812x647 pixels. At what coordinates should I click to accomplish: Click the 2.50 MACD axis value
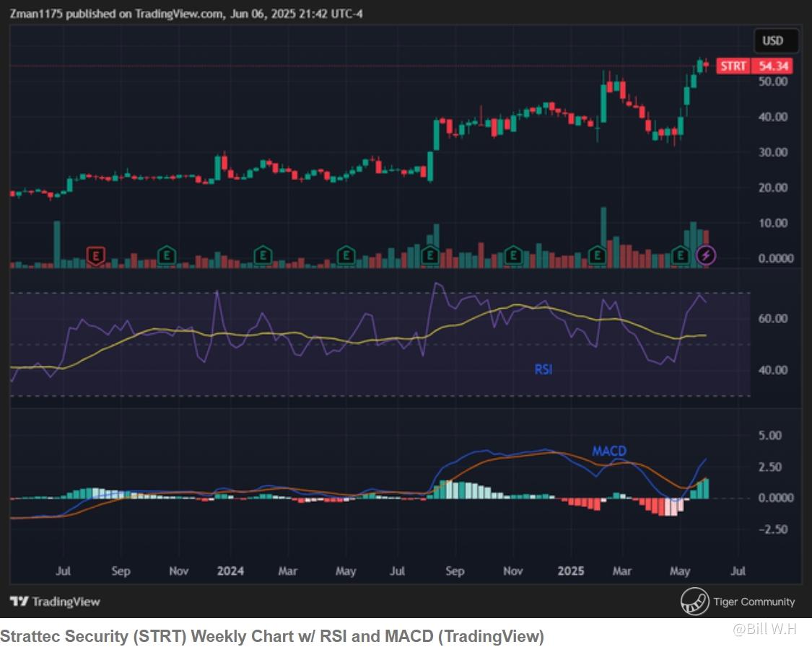770,467
